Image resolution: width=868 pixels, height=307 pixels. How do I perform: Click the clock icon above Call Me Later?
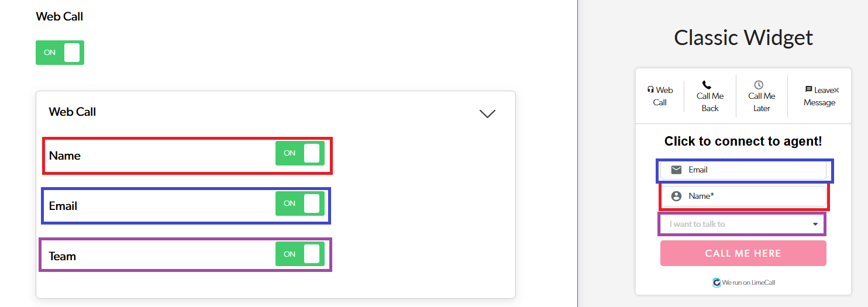pyautogui.click(x=759, y=85)
